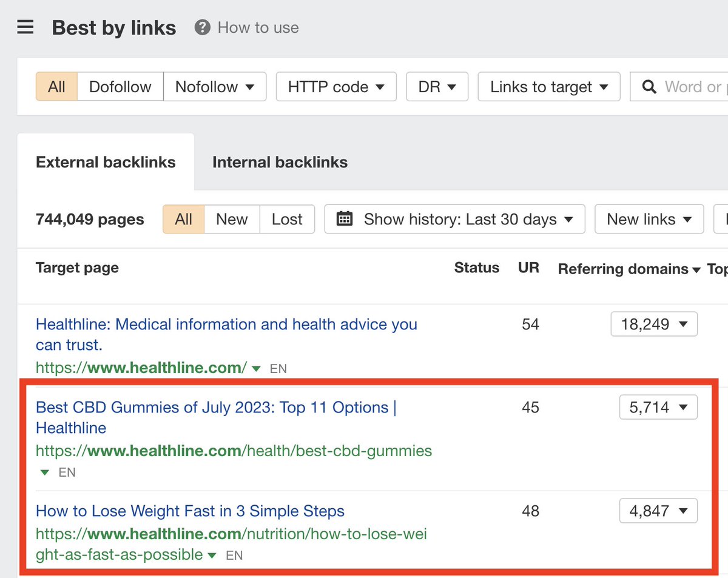728x578 pixels.
Task: Sort by Referring domains column
Action: coord(629,269)
